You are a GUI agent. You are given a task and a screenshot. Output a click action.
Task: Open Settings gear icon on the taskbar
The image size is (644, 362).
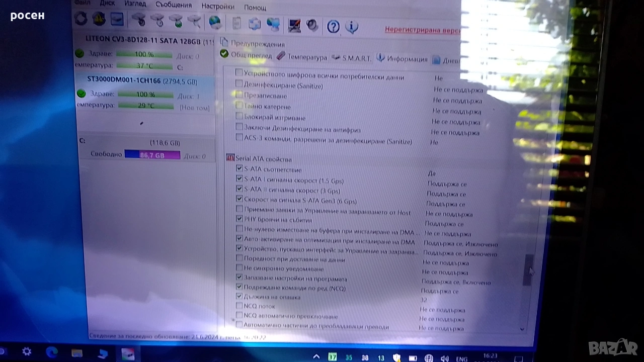point(27,351)
